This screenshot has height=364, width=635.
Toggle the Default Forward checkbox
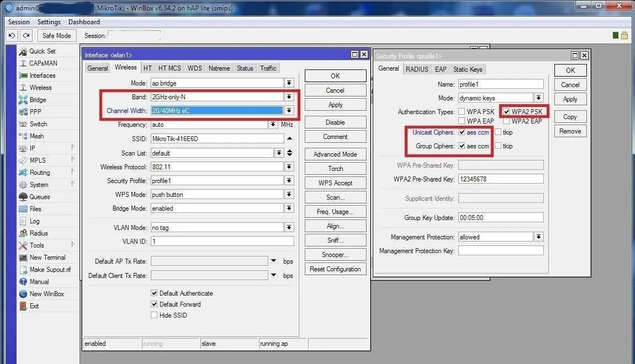[x=154, y=304]
